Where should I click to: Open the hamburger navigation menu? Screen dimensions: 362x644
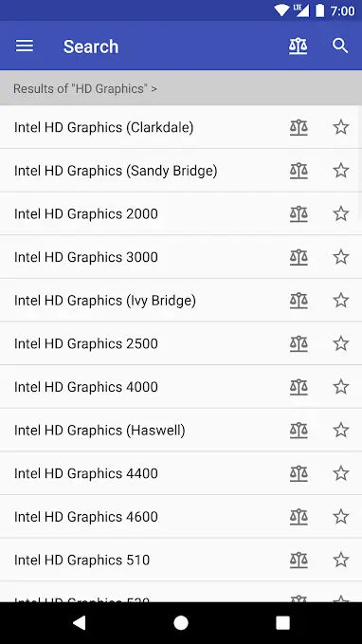point(25,46)
